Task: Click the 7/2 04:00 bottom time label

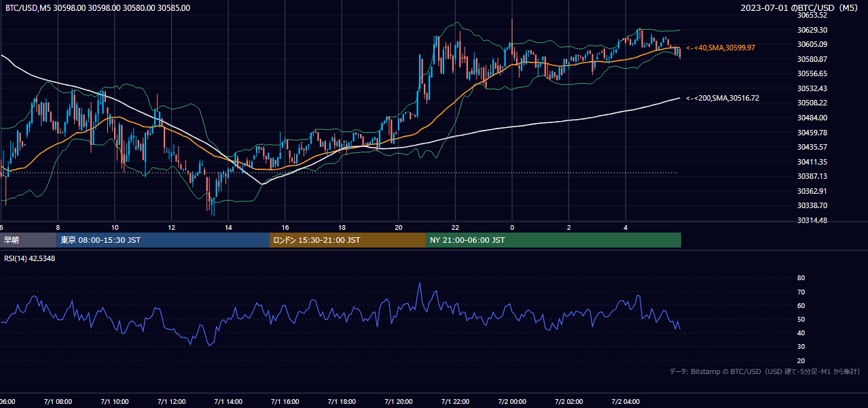Action: point(626,402)
